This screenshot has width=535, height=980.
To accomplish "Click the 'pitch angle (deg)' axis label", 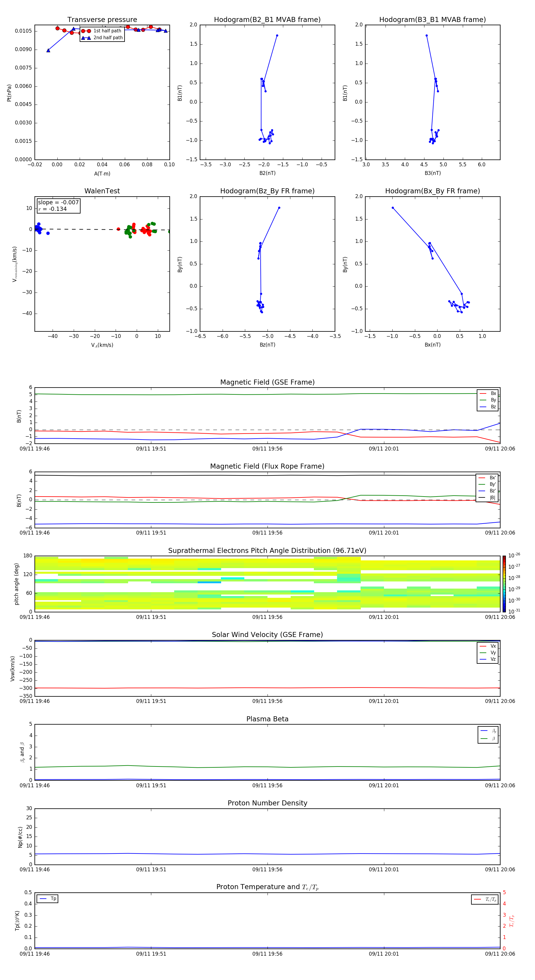I will [x=16, y=584].
